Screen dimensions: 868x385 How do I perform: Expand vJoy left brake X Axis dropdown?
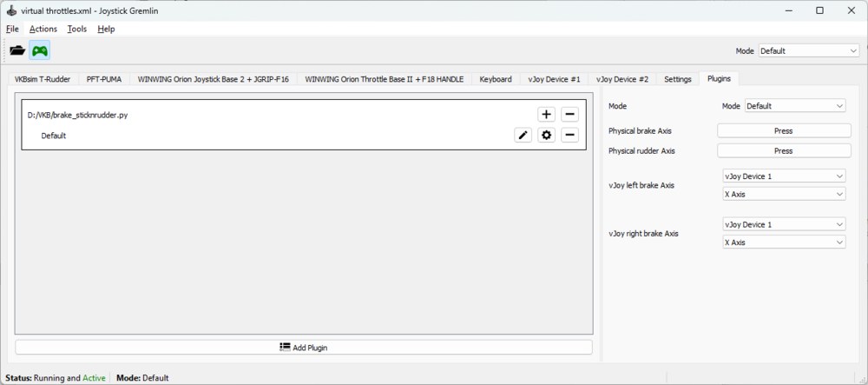point(784,195)
